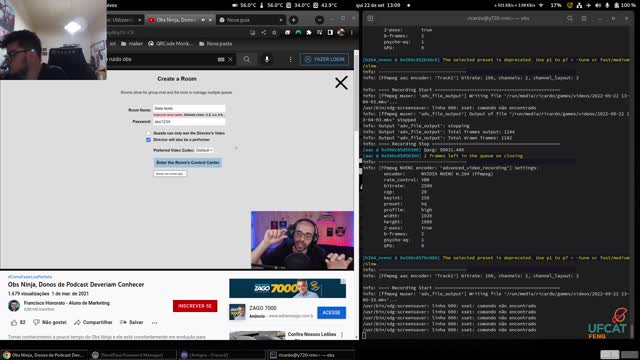Open the terminal hamburger menu

pyautogui.click(x=584, y=18)
